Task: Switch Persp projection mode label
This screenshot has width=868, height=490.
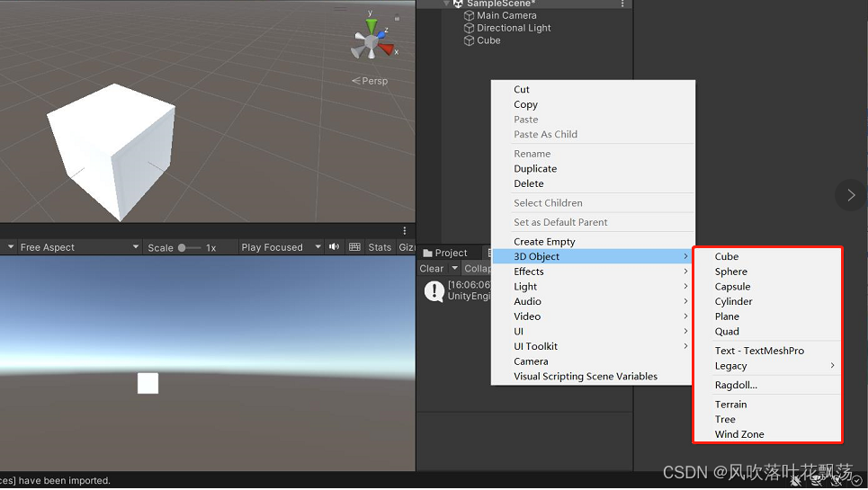Action: 371,81
